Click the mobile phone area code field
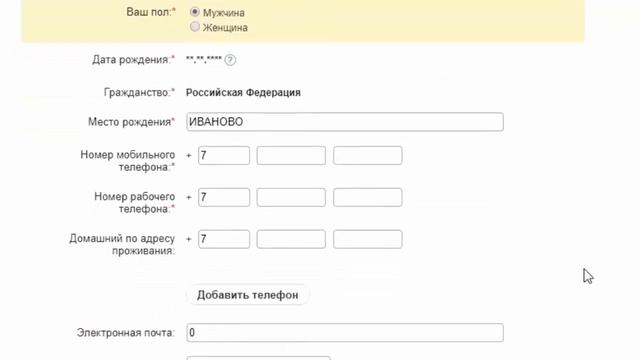The height and width of the screenshot is (360, 640). 291,156
